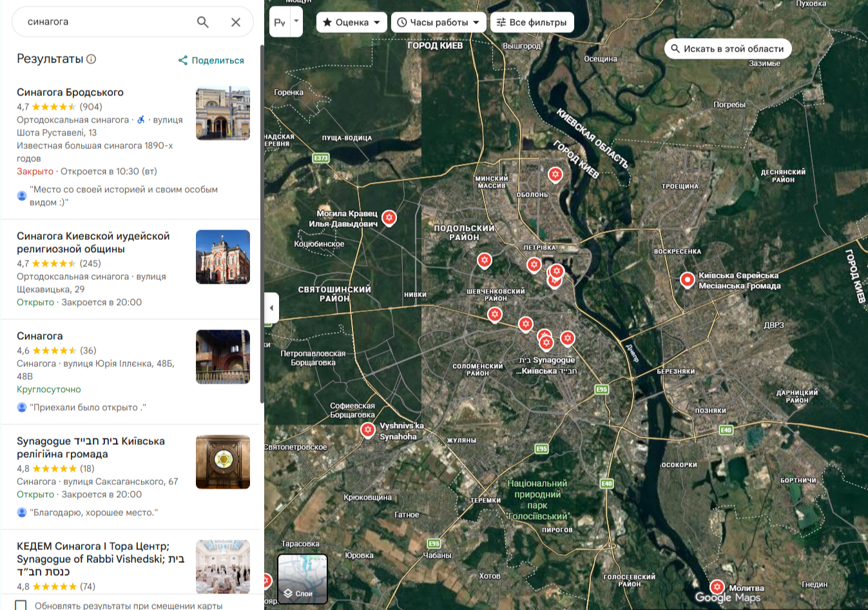Image resolution: width=868 pixels, height=610 pixels.
Task: Click the Synagogue Київська релігійна громада photo thumbnail
Action: (223, 462)
